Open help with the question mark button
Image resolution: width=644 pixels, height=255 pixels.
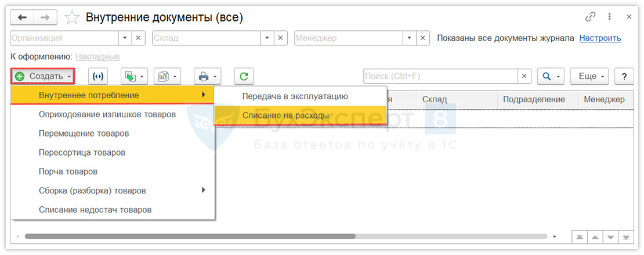(x=624, y=76)
